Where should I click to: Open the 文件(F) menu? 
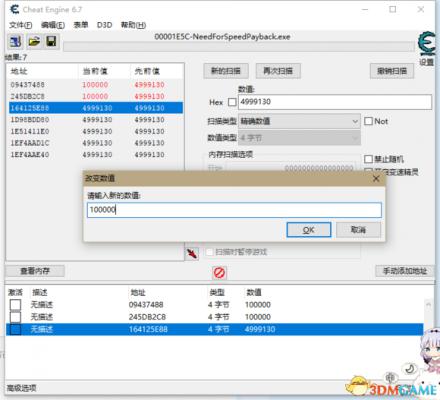20,25
